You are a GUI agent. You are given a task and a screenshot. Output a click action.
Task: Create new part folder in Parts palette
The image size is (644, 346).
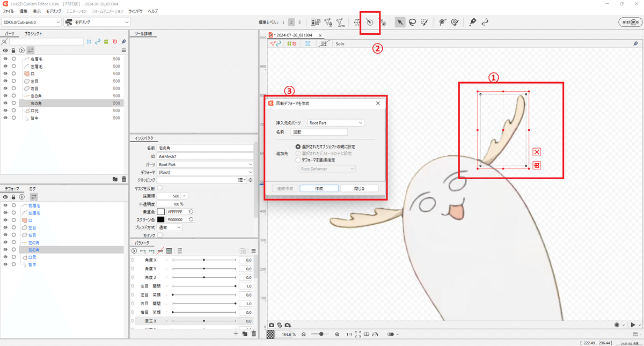[x=115, y=179]
